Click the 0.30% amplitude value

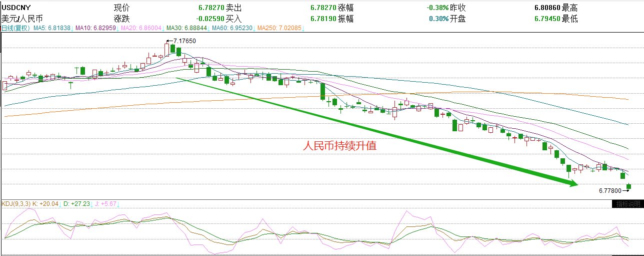click(439, 19)
